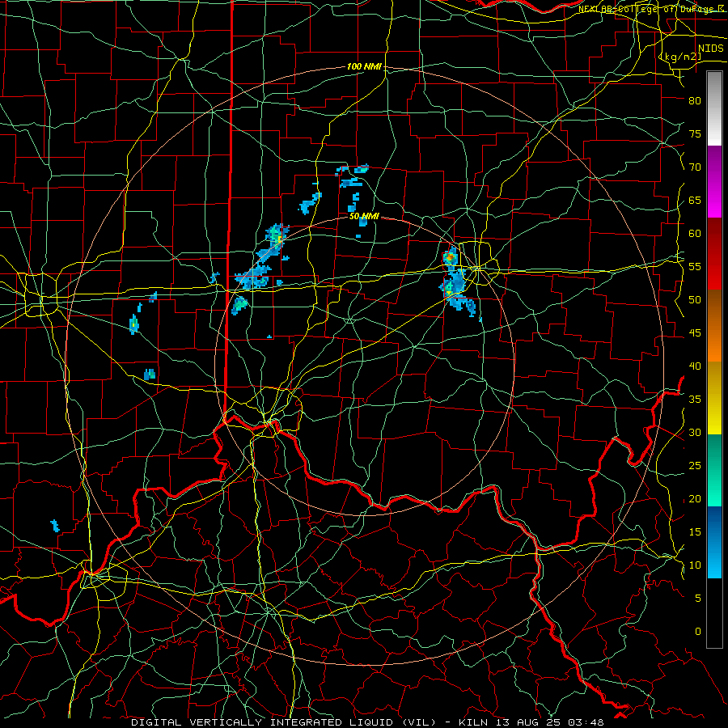Click the legend value "25"

pyautogui.click(x=695, y=466)
